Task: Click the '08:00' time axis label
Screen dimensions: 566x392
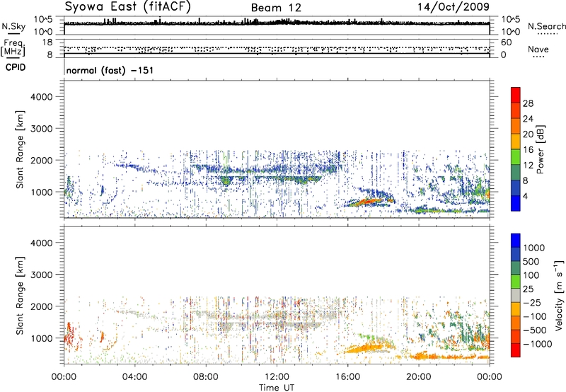Action: (206, 377)
